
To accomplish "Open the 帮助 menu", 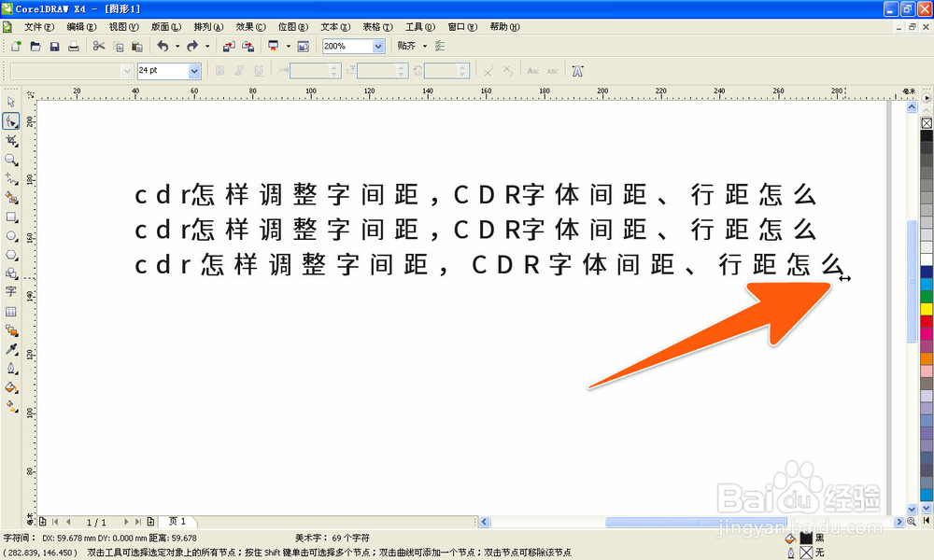I will pos(504,27).
